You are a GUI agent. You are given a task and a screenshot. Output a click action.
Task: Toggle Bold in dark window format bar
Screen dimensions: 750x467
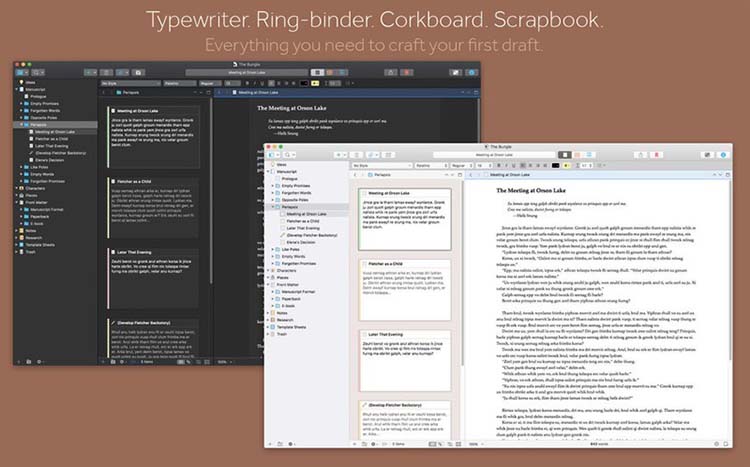tap(247, 83)
